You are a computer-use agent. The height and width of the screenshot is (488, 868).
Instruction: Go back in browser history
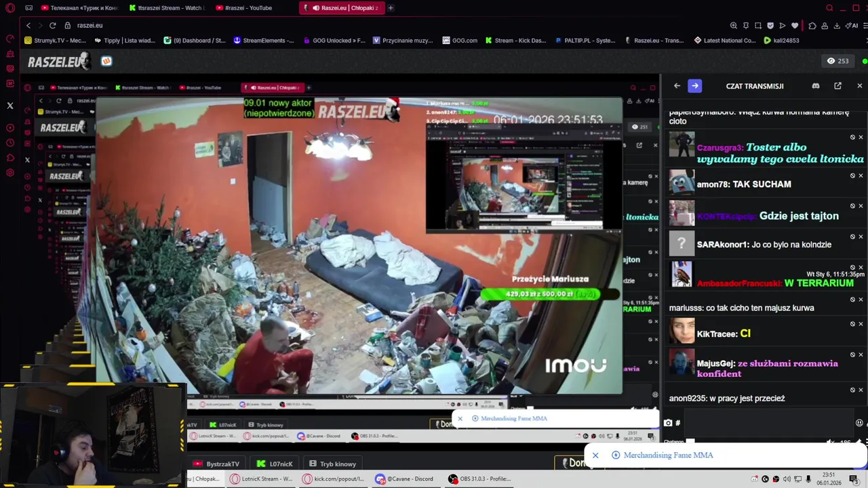tap(28, 25)
